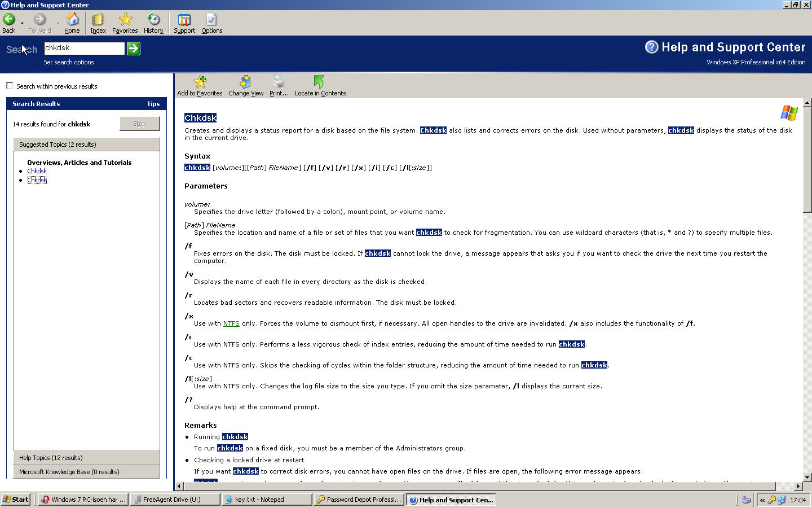Expand hidden tray icons chevron
The image size is (812, 508).
[762, 500]
